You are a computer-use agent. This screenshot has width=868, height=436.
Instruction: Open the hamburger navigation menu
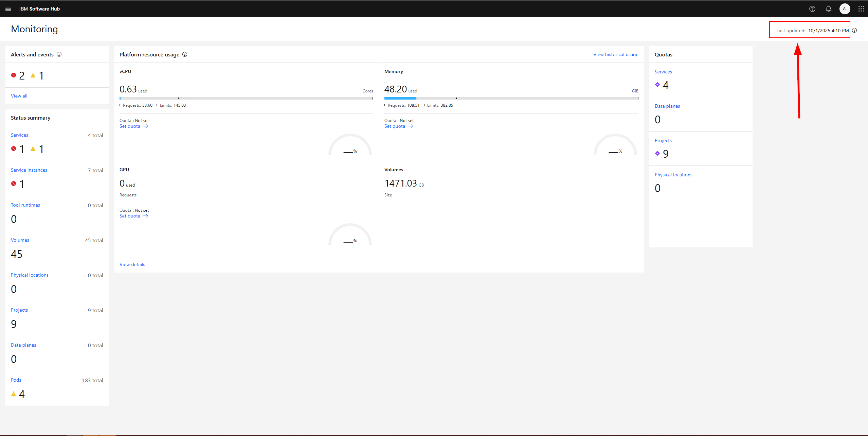coord(8,9)
